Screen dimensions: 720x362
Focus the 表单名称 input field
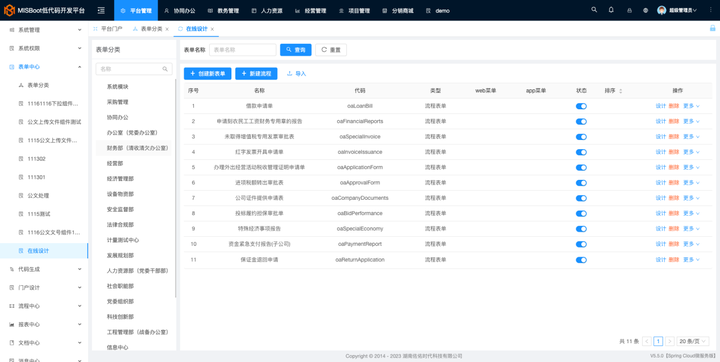point(242,50)
